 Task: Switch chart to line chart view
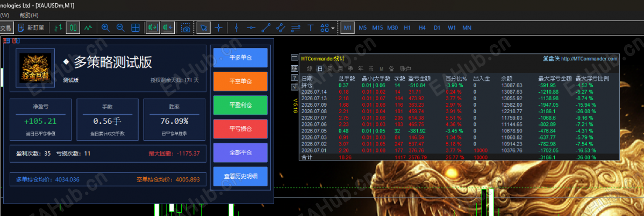click(x=88, y=27)
